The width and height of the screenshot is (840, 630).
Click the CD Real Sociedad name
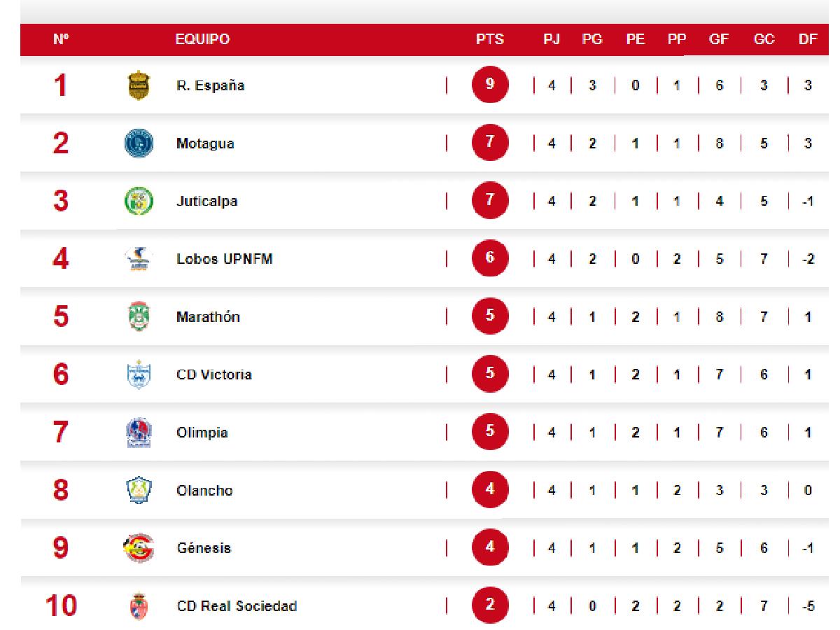236,606
